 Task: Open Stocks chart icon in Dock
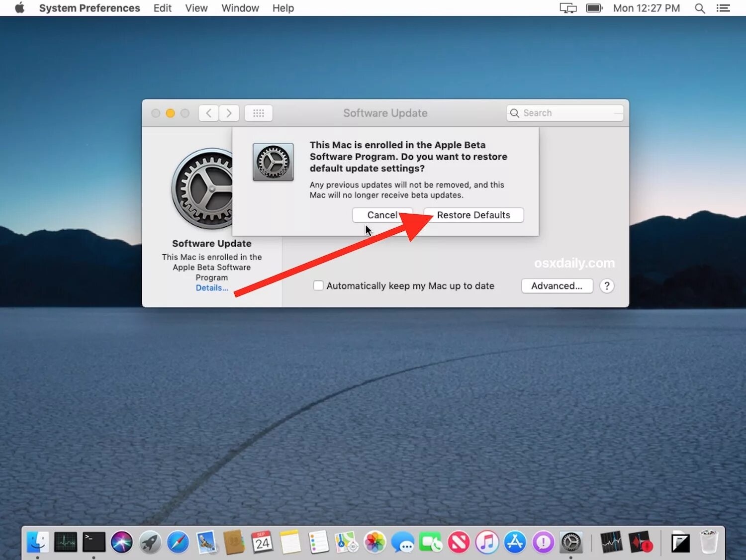(611, 542)
